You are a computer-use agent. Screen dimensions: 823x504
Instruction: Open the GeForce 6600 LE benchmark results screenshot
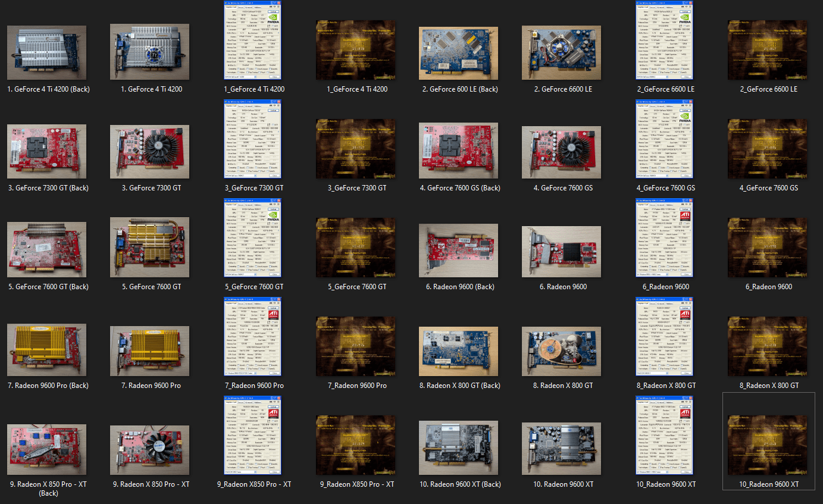767,50
